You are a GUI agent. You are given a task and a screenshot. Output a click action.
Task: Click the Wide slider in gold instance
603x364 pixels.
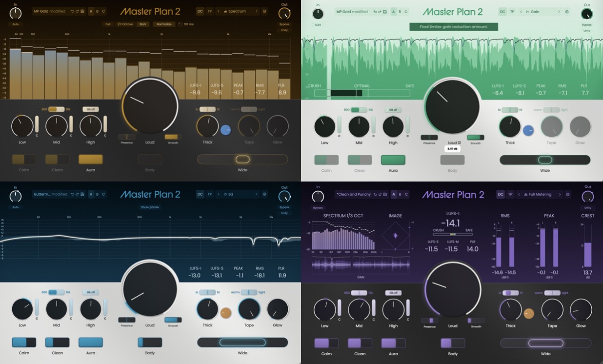(x=242, y=159)
